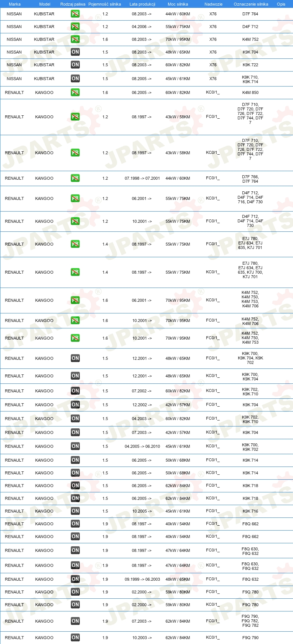
Task: Click the Pojemność silnika column header
Action: coord(105,4)
